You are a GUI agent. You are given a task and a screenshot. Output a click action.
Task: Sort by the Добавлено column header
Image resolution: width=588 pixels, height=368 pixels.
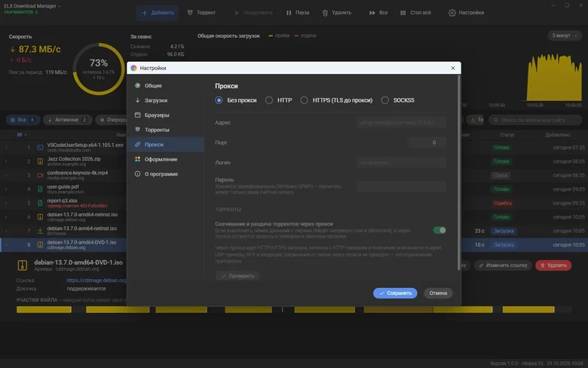point(558,135)
